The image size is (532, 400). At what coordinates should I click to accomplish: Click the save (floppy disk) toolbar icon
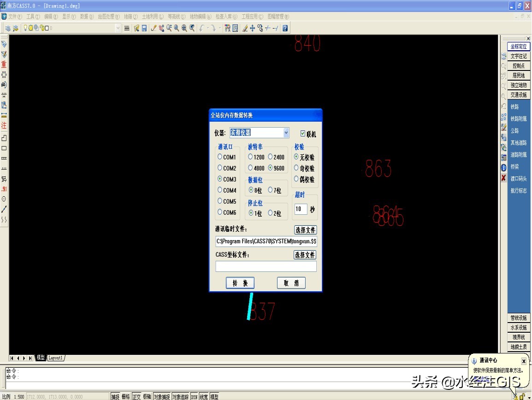tap(144, 28)
